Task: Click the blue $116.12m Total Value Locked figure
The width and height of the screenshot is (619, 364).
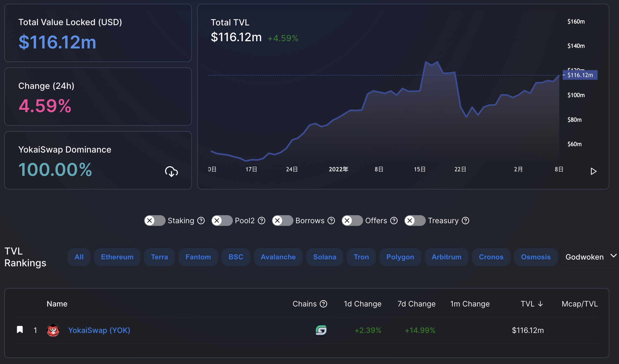Action: pos(57,42)
